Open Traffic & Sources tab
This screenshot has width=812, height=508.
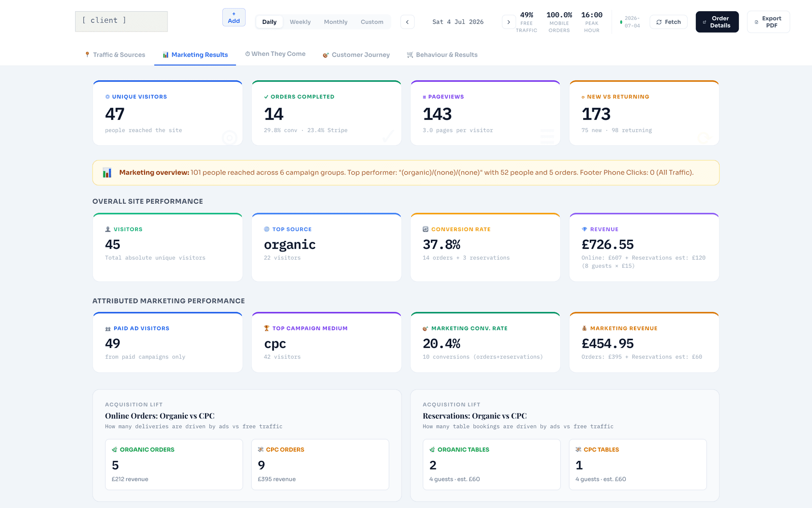[x=115, y=55]
